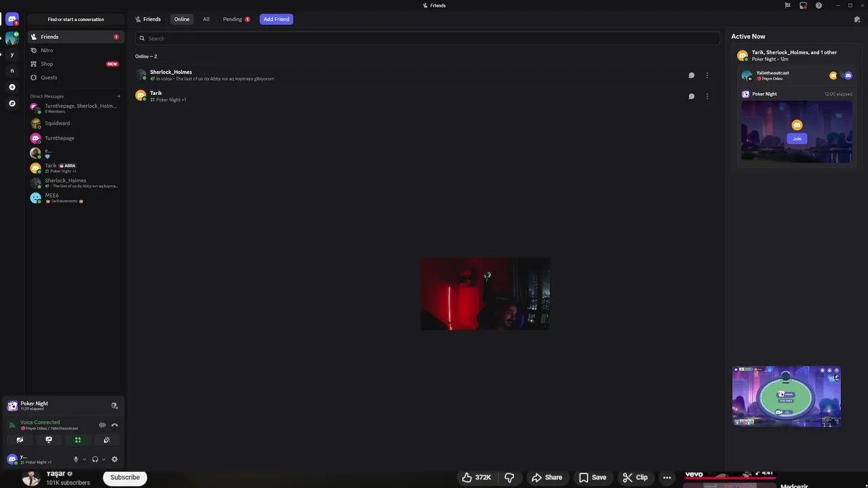Click the Add Friend button
This screenshot has height=488, width=868.
pyautogui.click(x=276, y=19)
